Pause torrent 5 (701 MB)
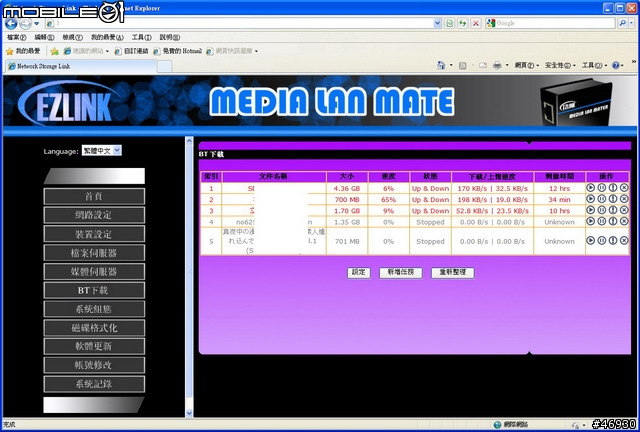This screenshot has height=432, width=640. pos(602,240)
